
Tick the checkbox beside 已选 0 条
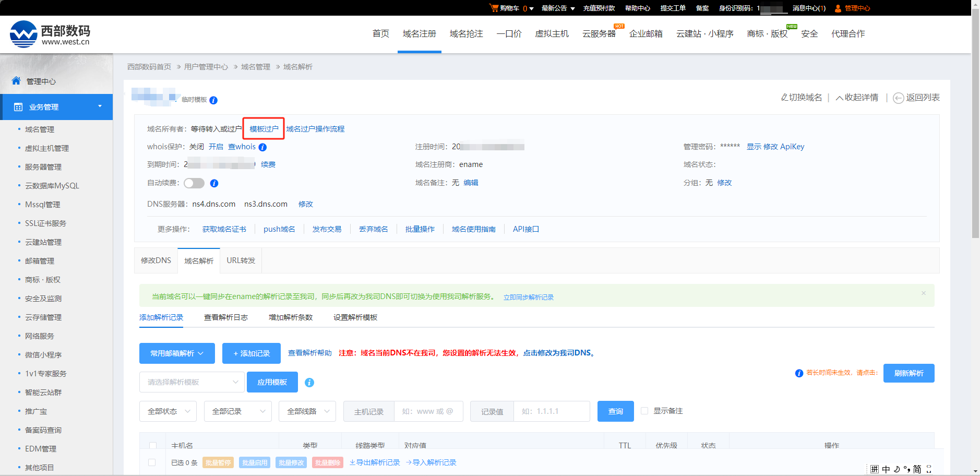tap(152, 462)
